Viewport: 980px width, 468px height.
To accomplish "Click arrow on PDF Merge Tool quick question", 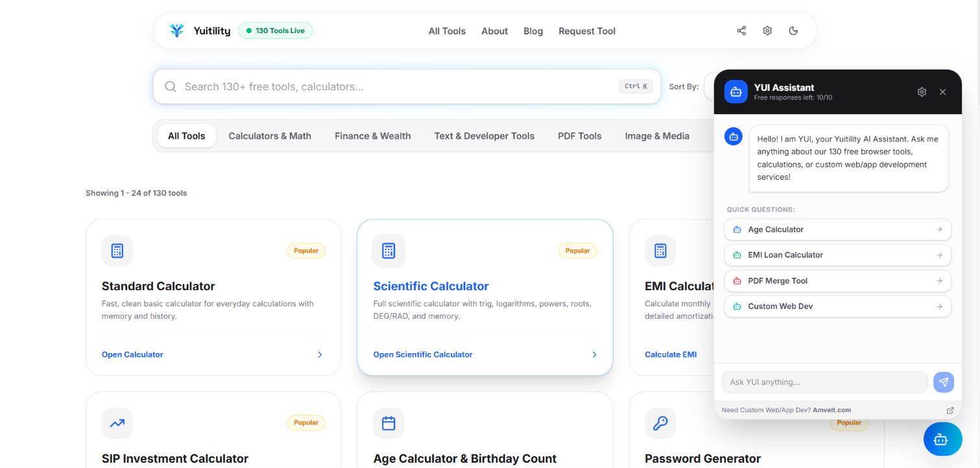I will click(939, 281).
